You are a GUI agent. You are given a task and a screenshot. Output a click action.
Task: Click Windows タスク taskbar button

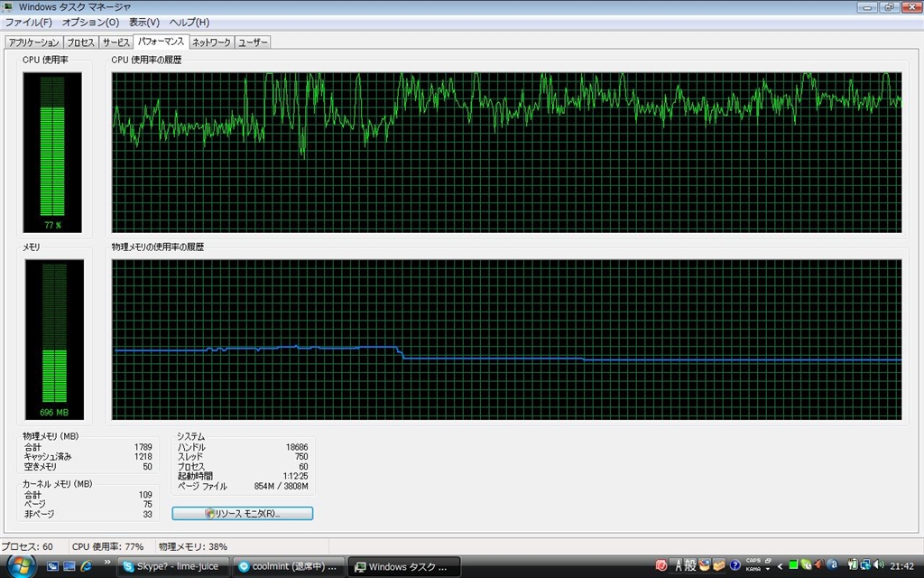tap(403, 567)
